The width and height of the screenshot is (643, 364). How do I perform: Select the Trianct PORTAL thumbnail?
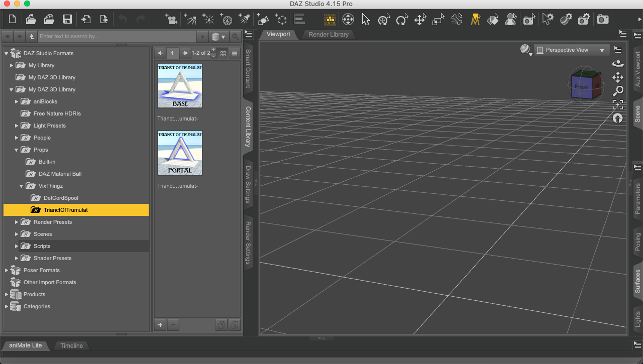coord(180,153)
